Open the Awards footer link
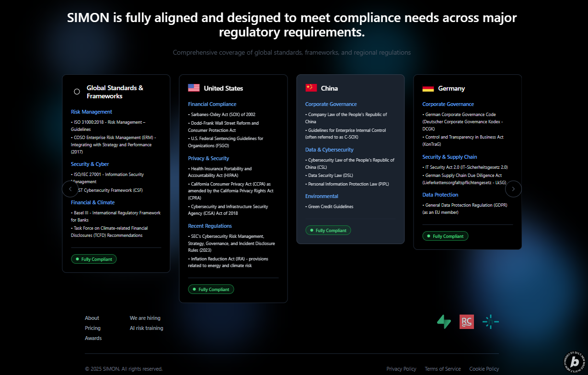This screenshot has width=588, height=375. [x=93, y=338]
